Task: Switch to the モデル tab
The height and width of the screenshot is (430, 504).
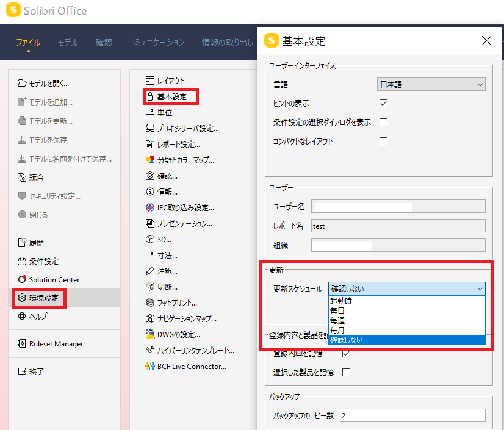Action: click(x=68, y=43)
